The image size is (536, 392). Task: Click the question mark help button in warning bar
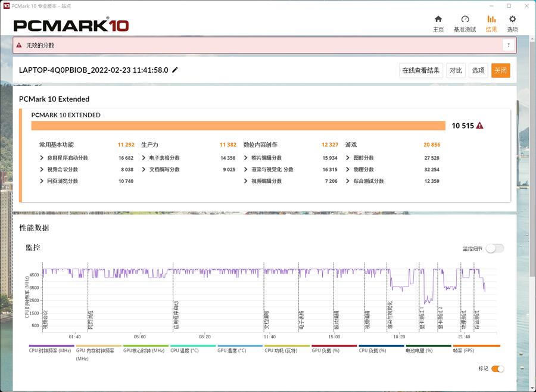(x=507, y=45)
